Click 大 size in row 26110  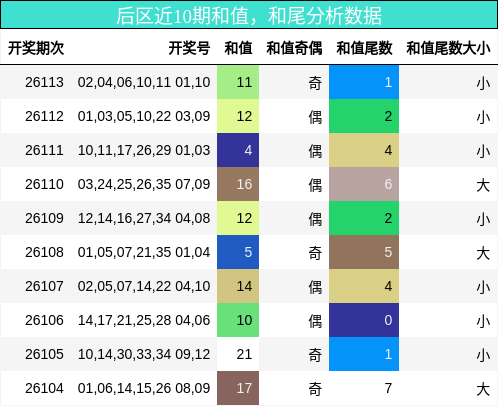[x=483, y=185]
